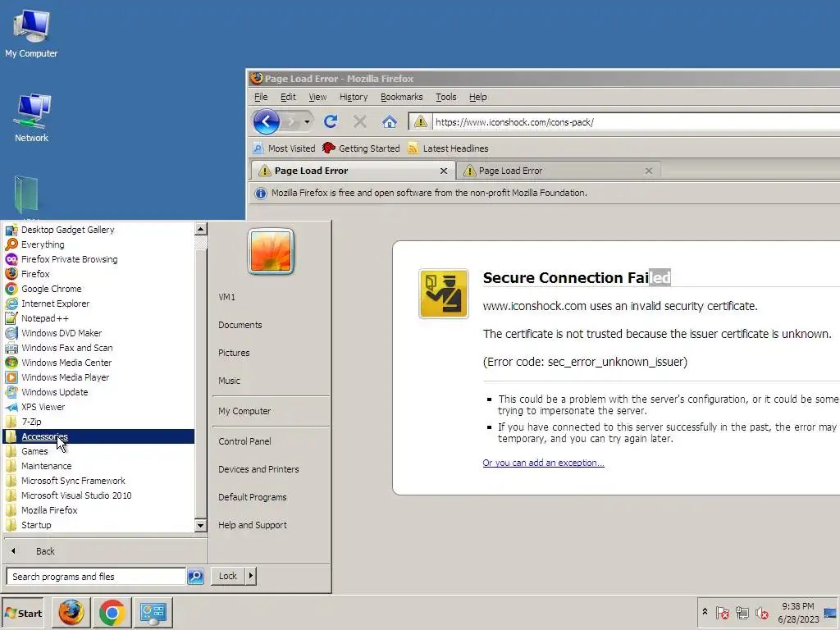Open XPS Viewer

(98, 407)
